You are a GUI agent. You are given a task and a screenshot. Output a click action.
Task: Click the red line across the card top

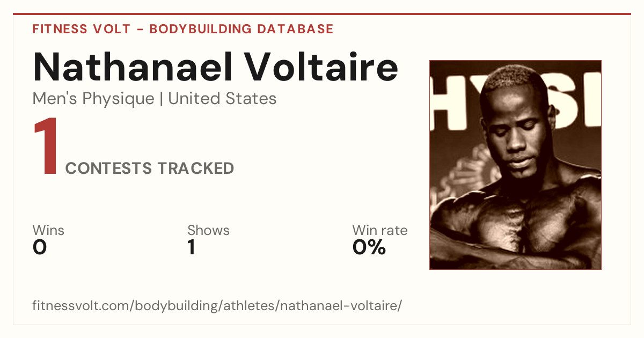(x=322, y=14)
